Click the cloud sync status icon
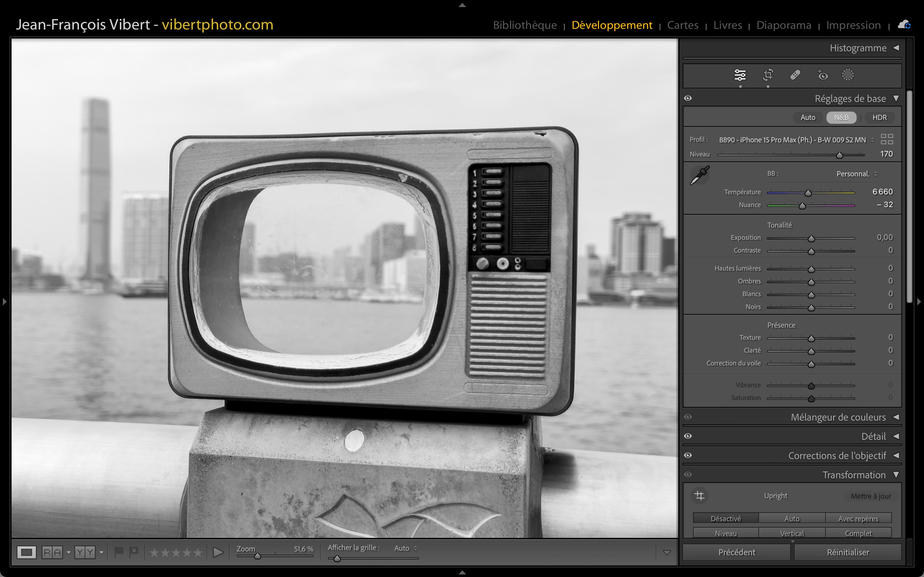The image size is (924, 577). pyautogui.click(x=904, y=25)
